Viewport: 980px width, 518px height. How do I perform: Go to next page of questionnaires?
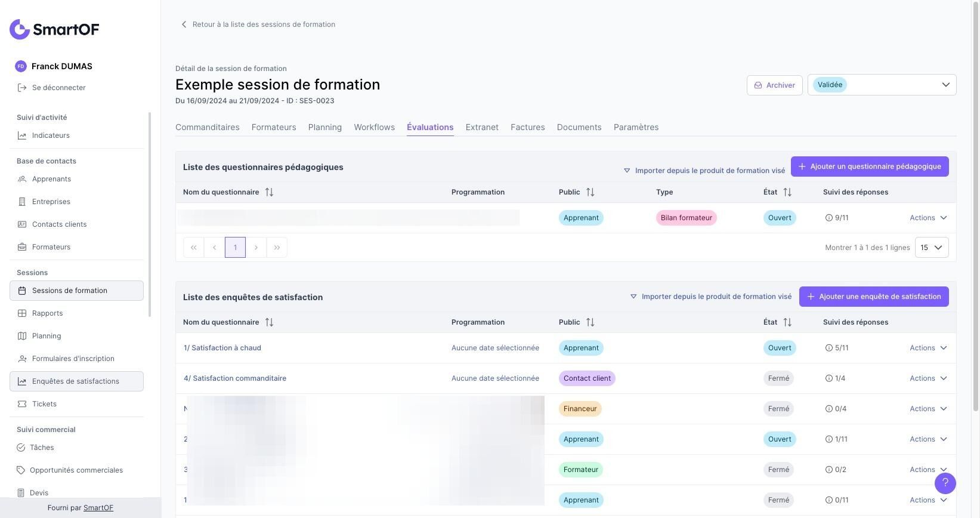[256, 248]
